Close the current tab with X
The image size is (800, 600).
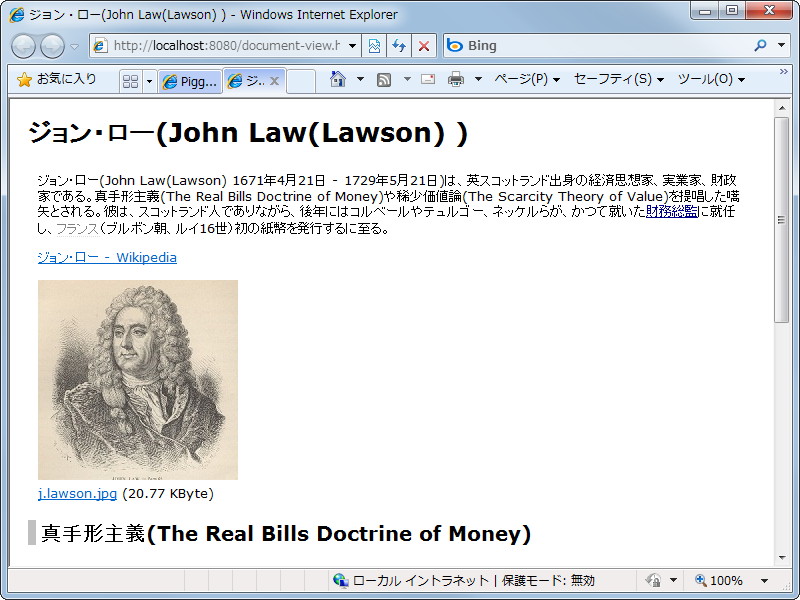[274, 81]
